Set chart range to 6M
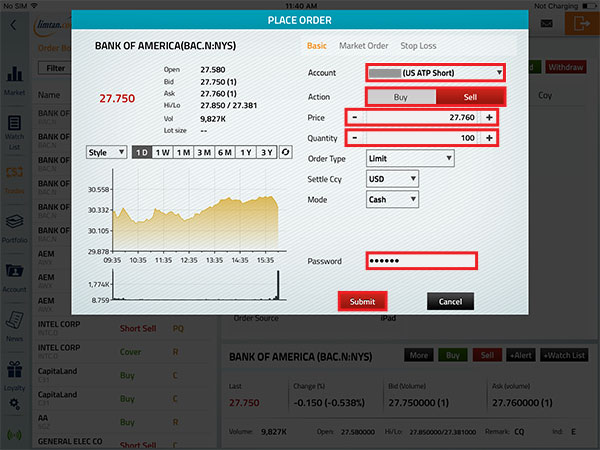 (225, 152)
